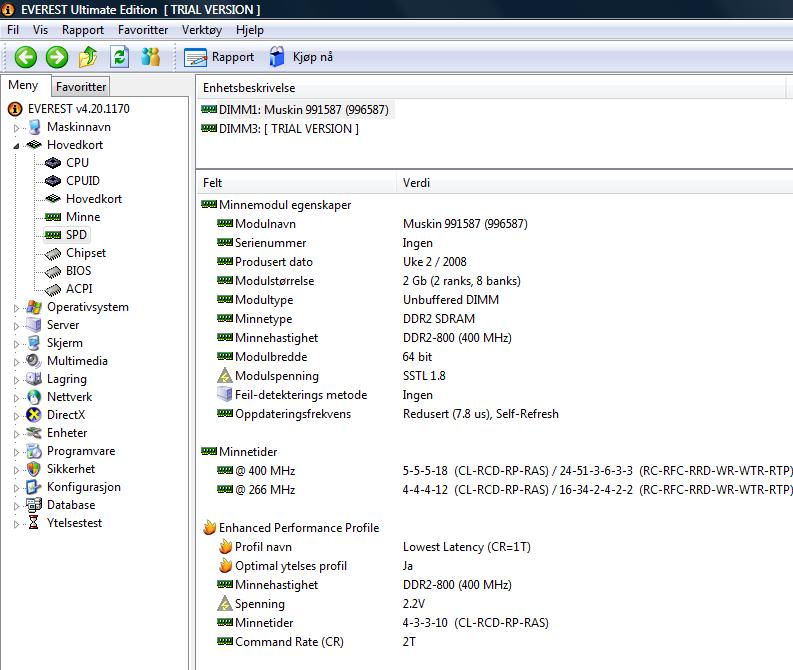Select the ACPI chip icon

[x=53, y=289]
